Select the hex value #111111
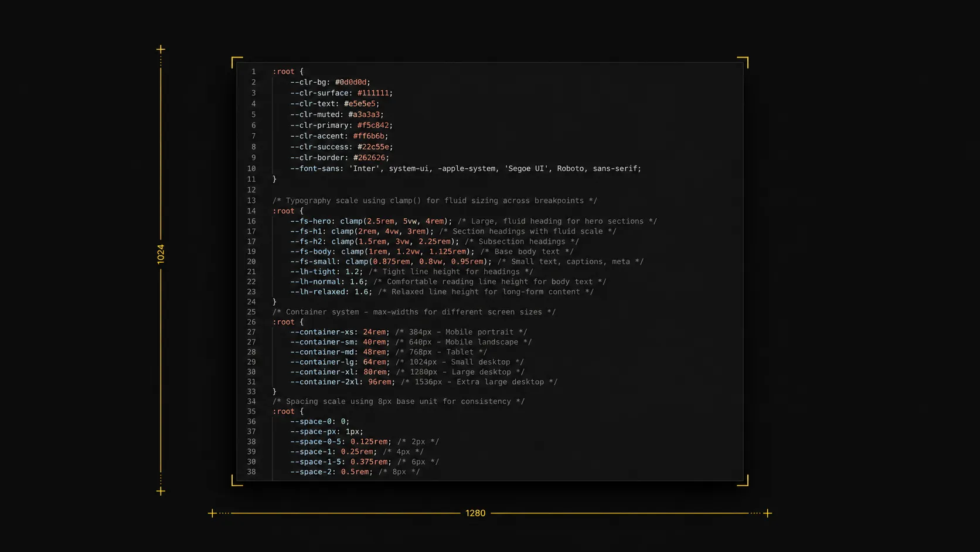This screenshot has width=980, height=552. pyautogui.click(x=373, y=93)
